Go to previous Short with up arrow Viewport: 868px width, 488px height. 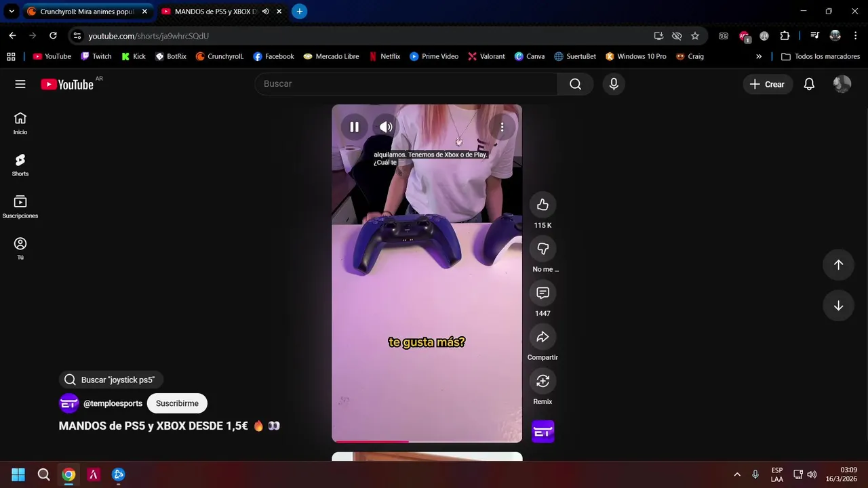838,265
